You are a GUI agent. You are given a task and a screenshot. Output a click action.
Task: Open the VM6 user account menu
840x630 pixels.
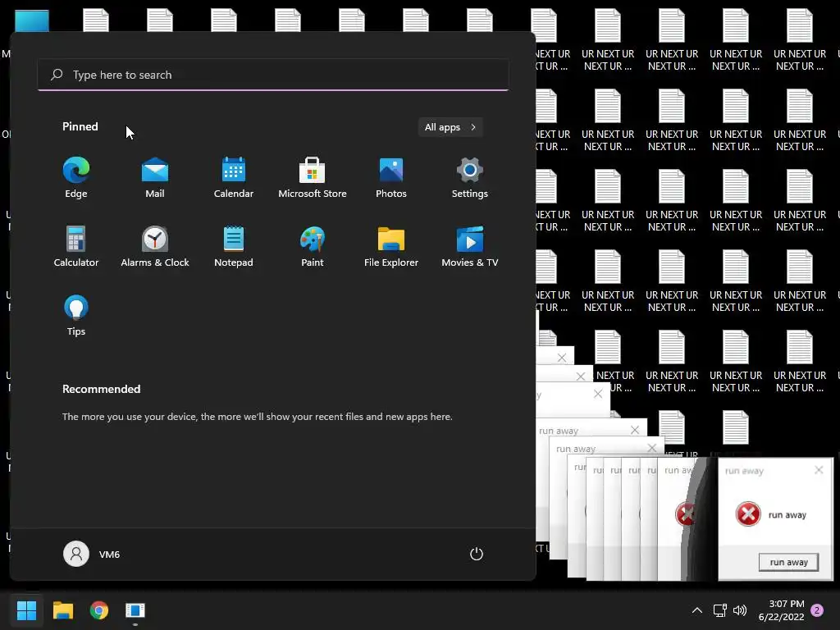pos(92,554)
